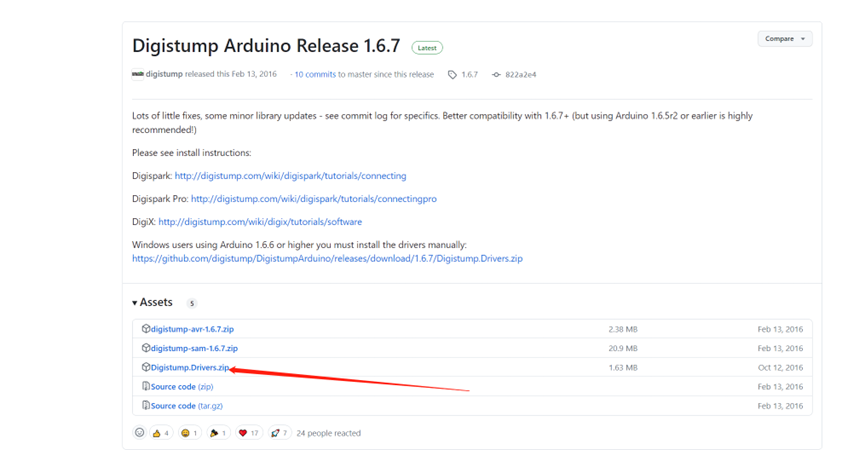Toggle the heart reaction with 17
The image size is (865, 450).
[248, 433]
